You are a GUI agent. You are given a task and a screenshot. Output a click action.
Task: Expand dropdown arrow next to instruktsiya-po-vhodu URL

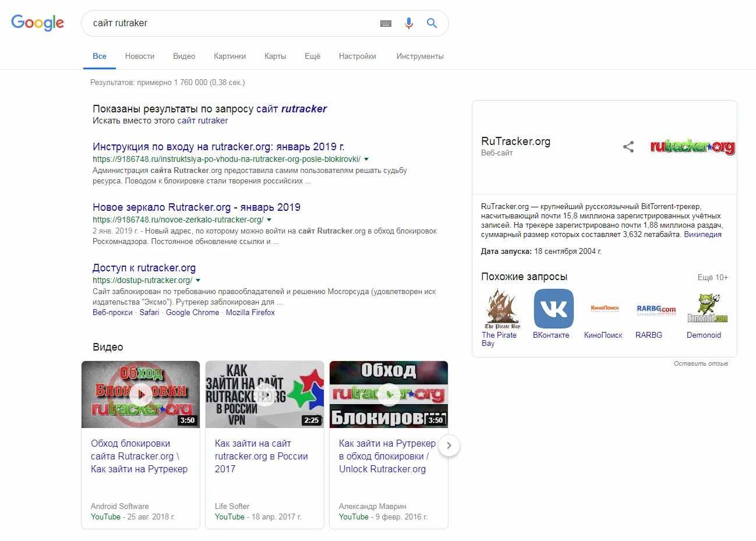pyautogui.click(x=366, y=159)
